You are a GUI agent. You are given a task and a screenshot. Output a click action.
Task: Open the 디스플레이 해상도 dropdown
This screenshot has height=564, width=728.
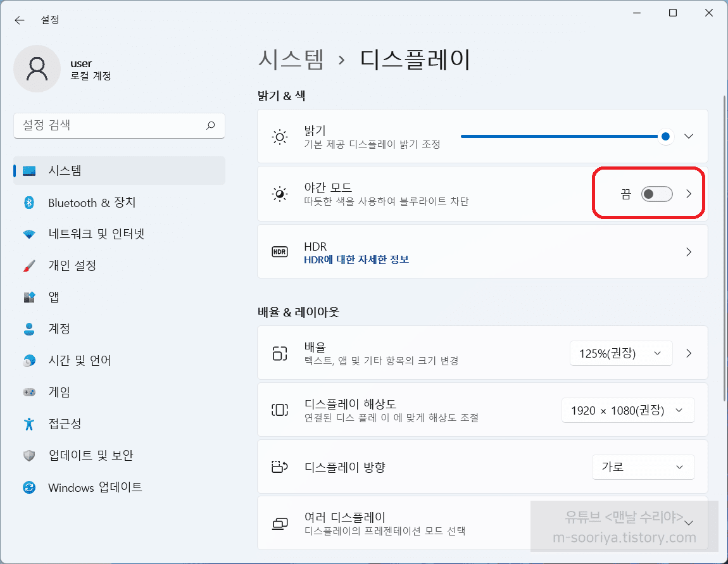627,410
